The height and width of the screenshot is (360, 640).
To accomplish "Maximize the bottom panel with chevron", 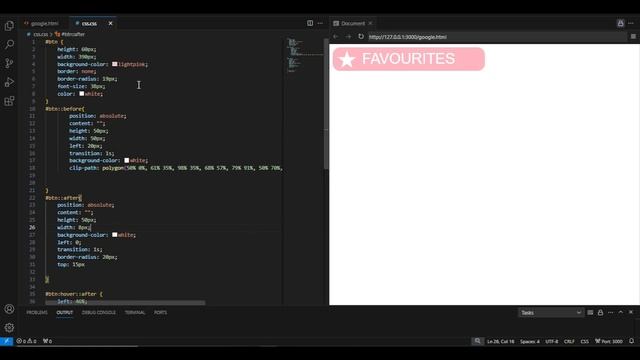I will pyautogui.click(x=621, y=312).
